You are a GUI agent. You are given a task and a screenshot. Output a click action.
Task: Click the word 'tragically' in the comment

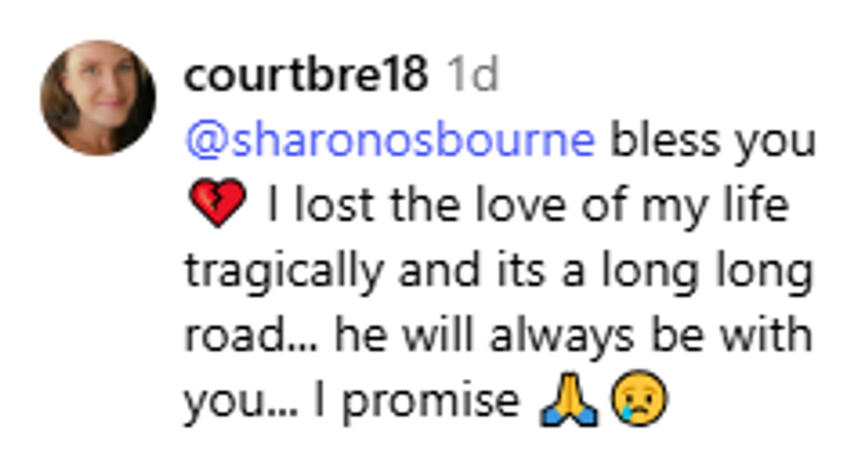(284, 272)
